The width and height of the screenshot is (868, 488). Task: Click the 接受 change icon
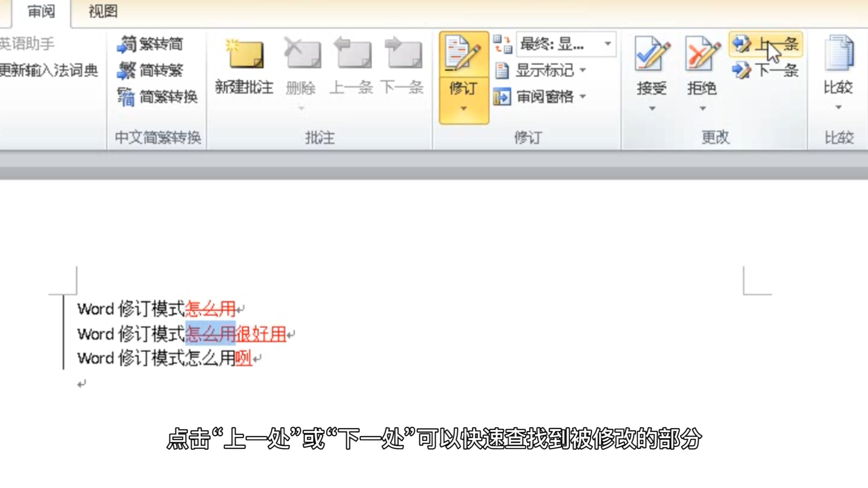(x=652, y=54)
